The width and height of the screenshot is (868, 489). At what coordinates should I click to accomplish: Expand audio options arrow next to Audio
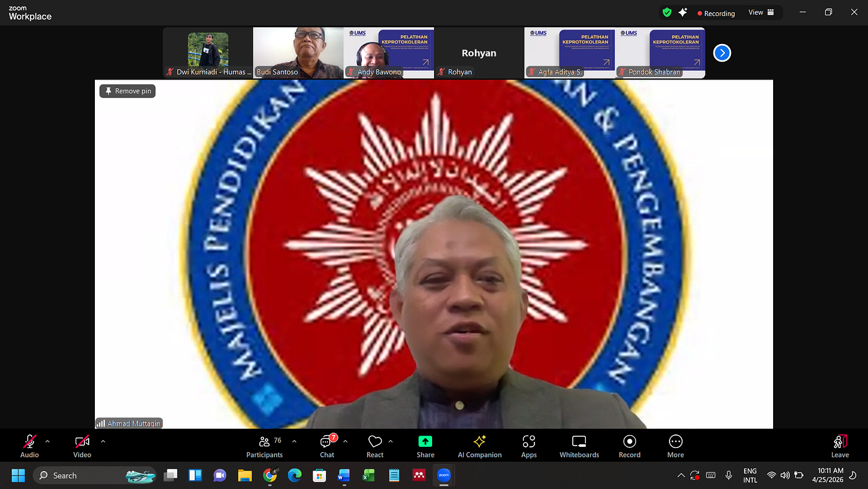tap(48, 441)
